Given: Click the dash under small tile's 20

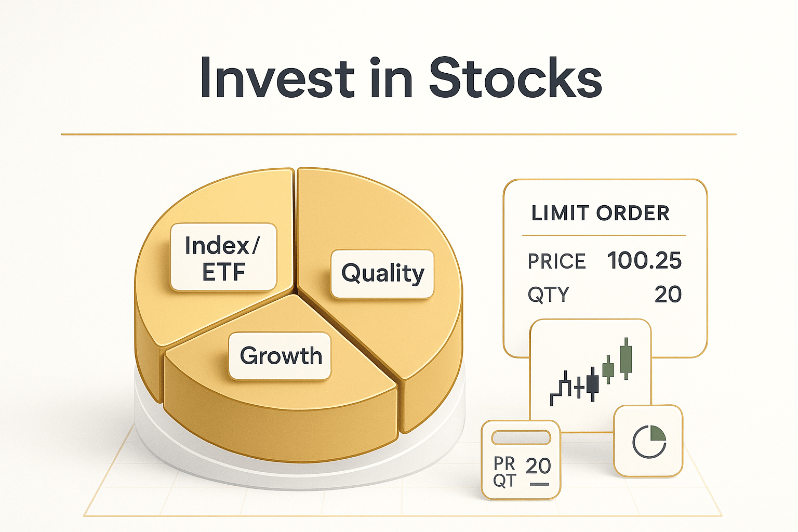Looking at the screenshot, I should pyautogui.click(x=539, y=484).
